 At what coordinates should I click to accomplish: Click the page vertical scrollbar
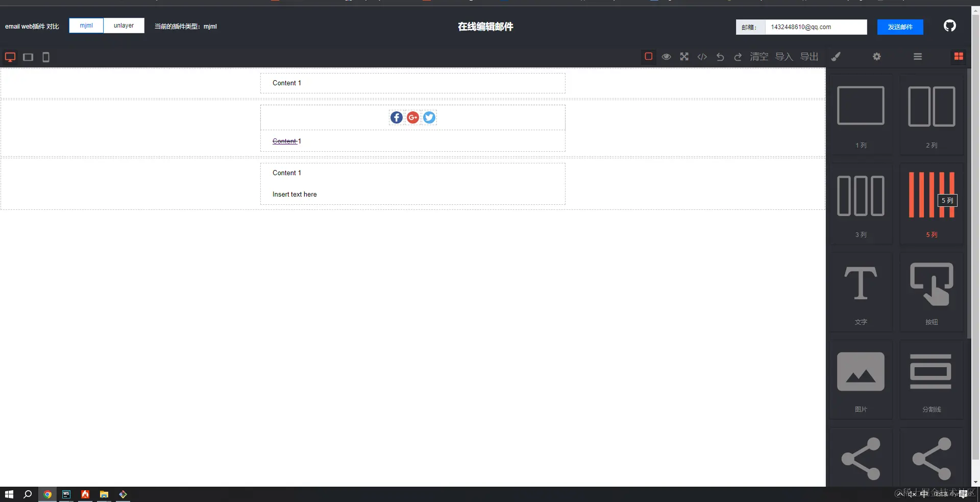point(975,237)
